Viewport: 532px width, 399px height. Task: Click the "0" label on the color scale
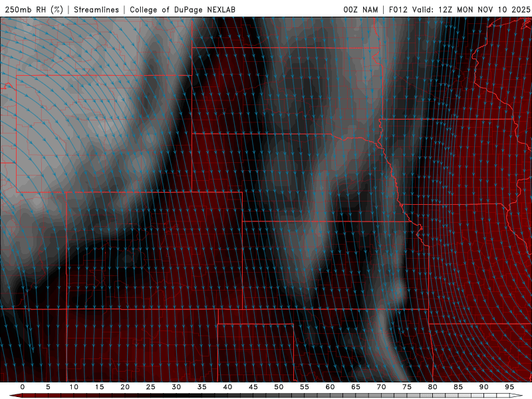pyautogui.click(x=23, y=387)
